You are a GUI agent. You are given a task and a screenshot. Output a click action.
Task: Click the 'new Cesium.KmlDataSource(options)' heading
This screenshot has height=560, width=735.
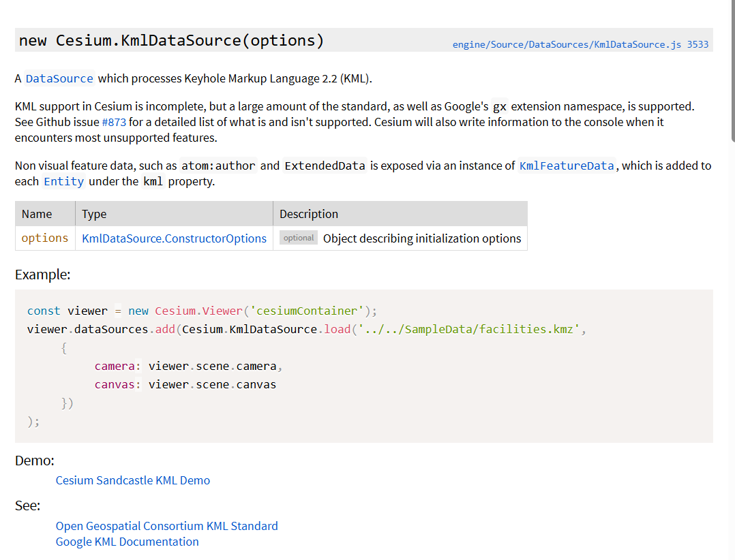coord(172,41)
